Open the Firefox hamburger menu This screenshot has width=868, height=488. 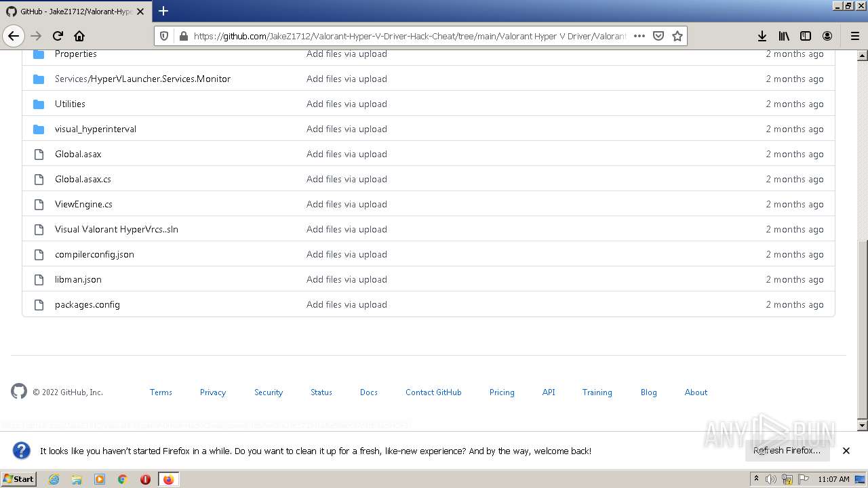[x=854, y=36]
